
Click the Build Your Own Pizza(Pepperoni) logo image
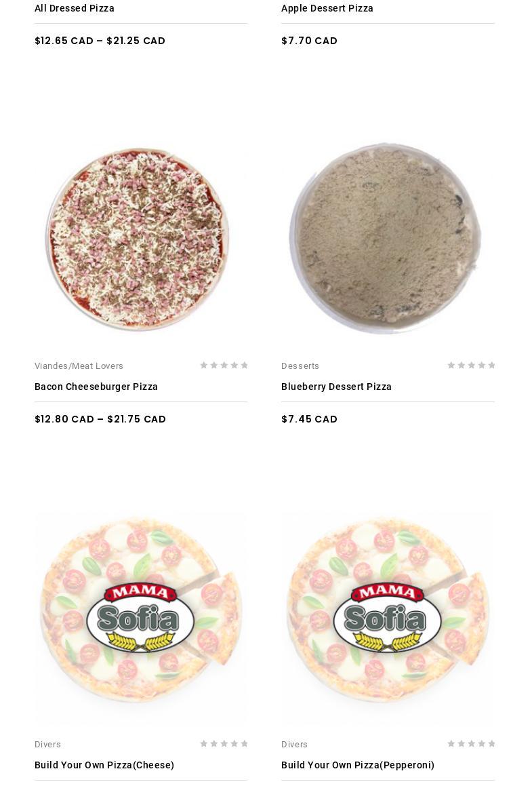(x=388, y=618)
